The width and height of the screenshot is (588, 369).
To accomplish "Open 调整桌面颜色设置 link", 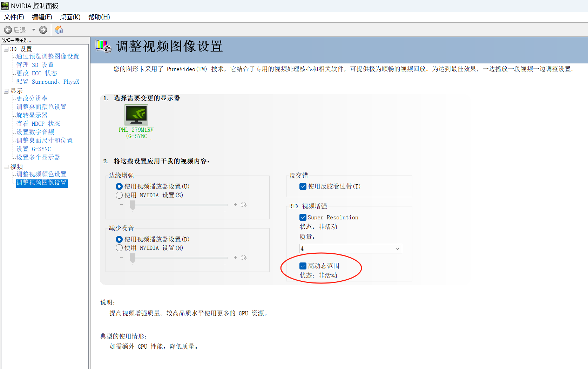I will (x=41, y=107).
